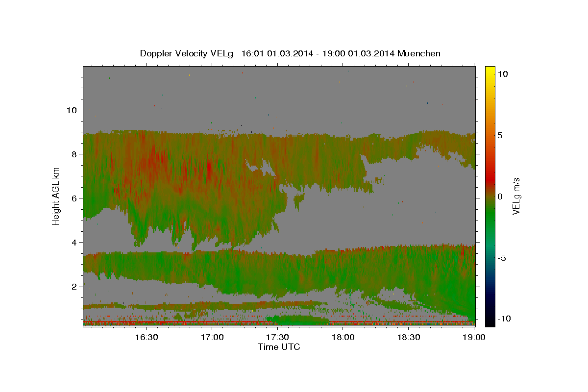Click the 'Height AGL km' axis label

point(56,196)
